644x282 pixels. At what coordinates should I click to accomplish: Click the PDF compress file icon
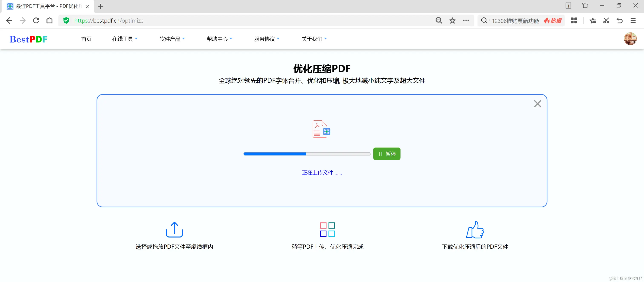click(322, 129)
